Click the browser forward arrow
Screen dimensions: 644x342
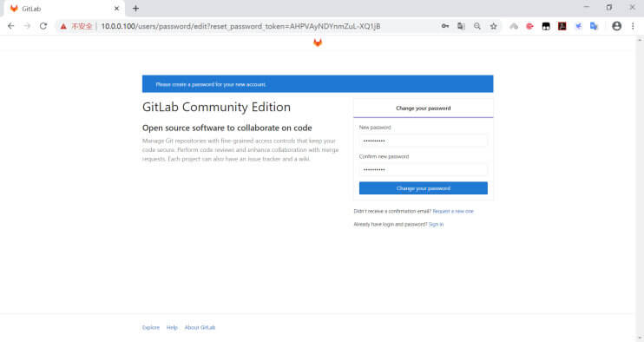(x=27, y=26)
